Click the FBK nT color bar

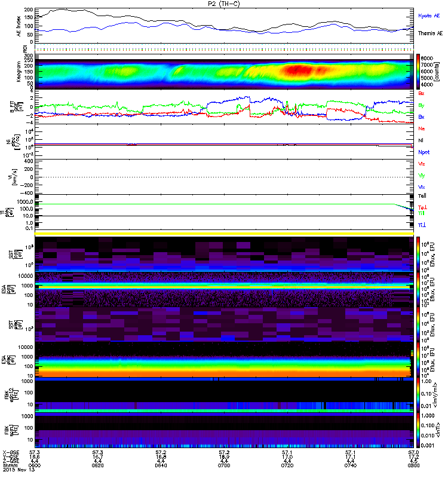click(x=418, y=430)
